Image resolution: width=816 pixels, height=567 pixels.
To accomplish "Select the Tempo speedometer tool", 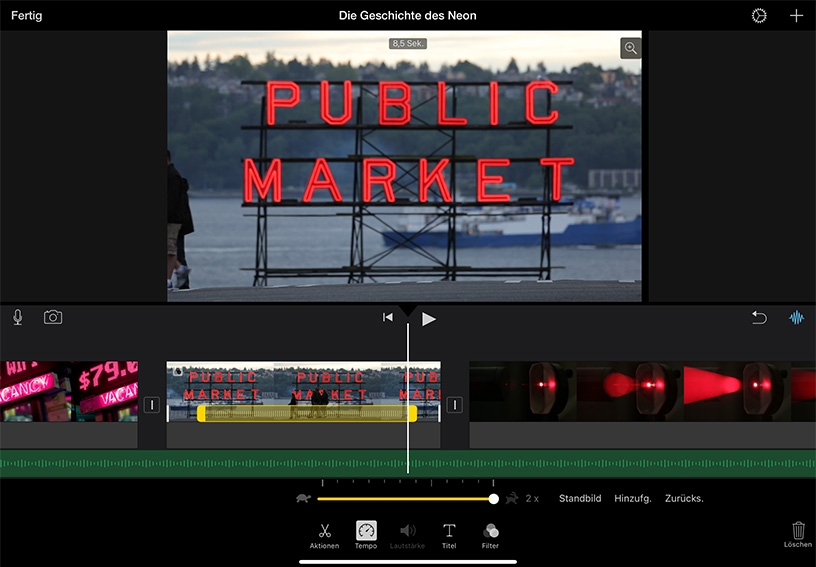I will (366, 536).
